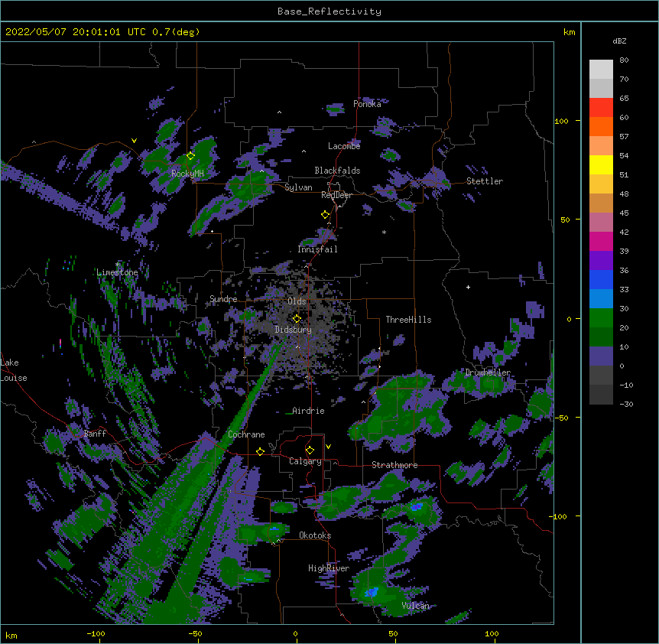The image size is (659, 644).
Task: Click the km label at top right
Action: tap(569, 32)
